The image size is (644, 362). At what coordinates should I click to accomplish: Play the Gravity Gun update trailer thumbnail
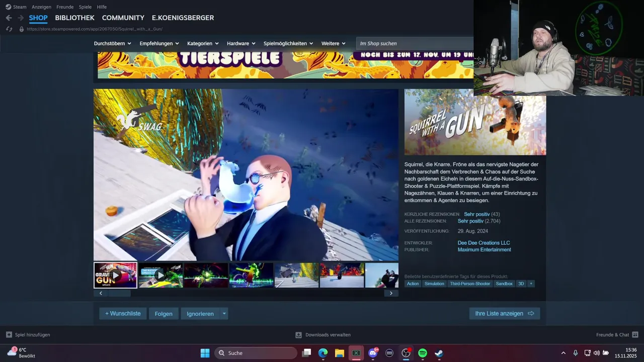(x=115, y=275)
